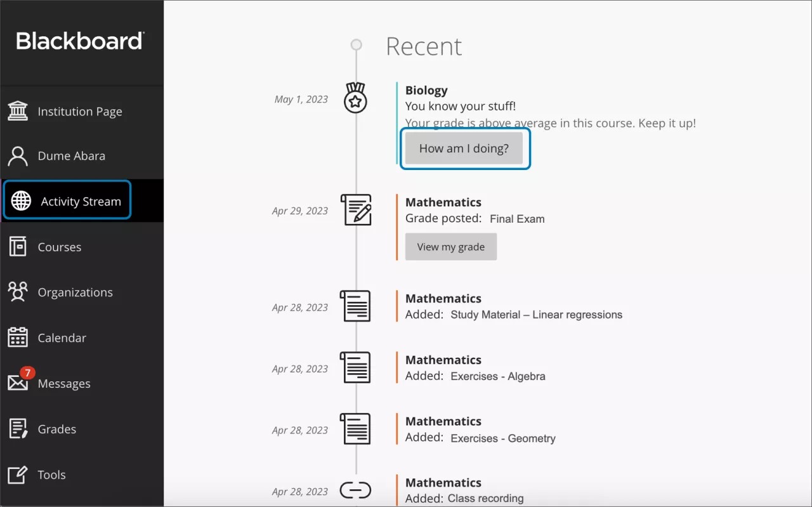Screen dimensions: 812x507
Task: Open the Courses icon in the sidebar
Action: [x=19, y=247]
